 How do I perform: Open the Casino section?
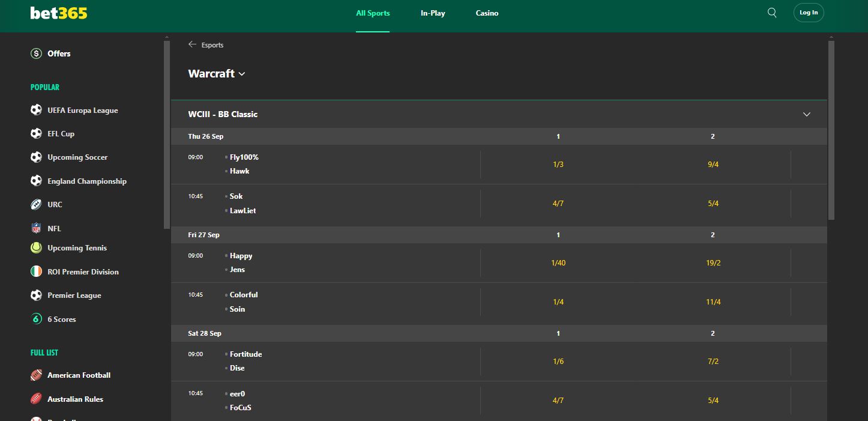(x=487, y=13)
